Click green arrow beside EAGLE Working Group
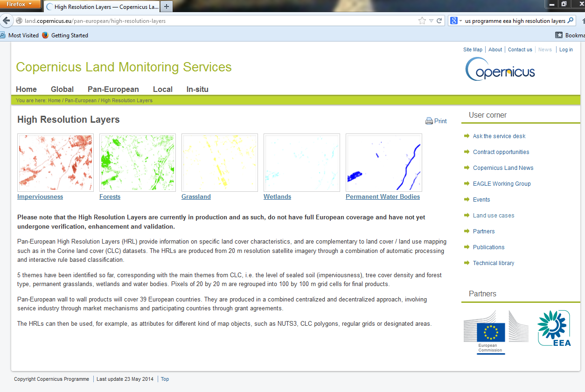This screenshot has height=392, width=585. click(467, 183)
